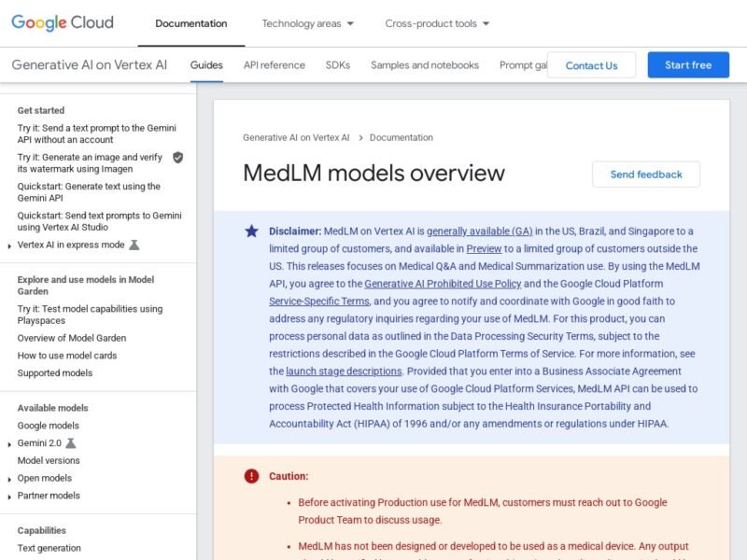The image size is (747, 560).
Task: Open the Samples and notebooks tab
Action: tap(425, 65)
